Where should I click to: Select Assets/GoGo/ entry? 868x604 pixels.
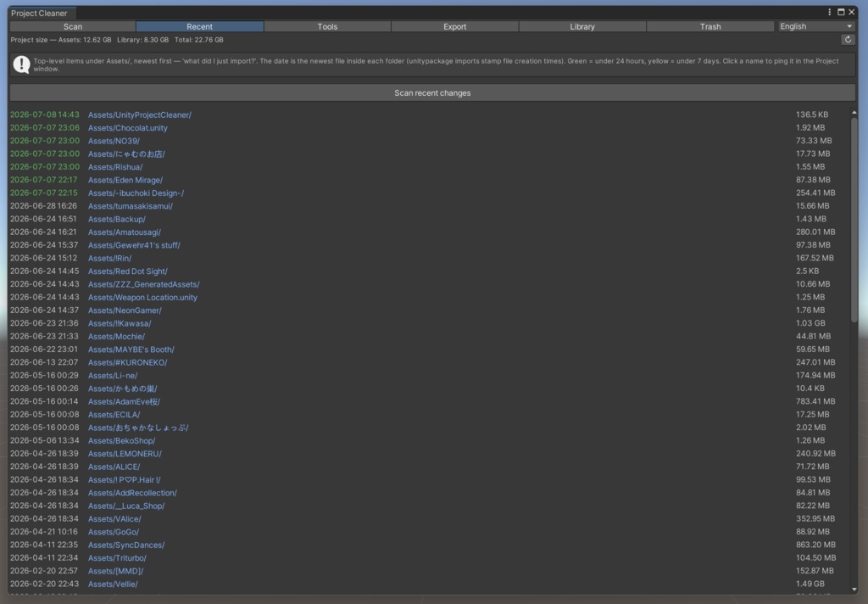click(x=113, y=532)
